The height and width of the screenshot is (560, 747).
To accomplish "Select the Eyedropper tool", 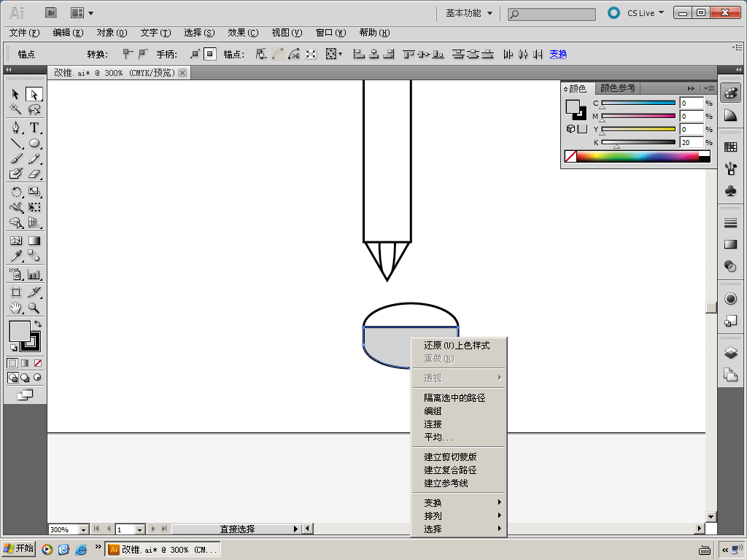I will [x=16, y=256].
